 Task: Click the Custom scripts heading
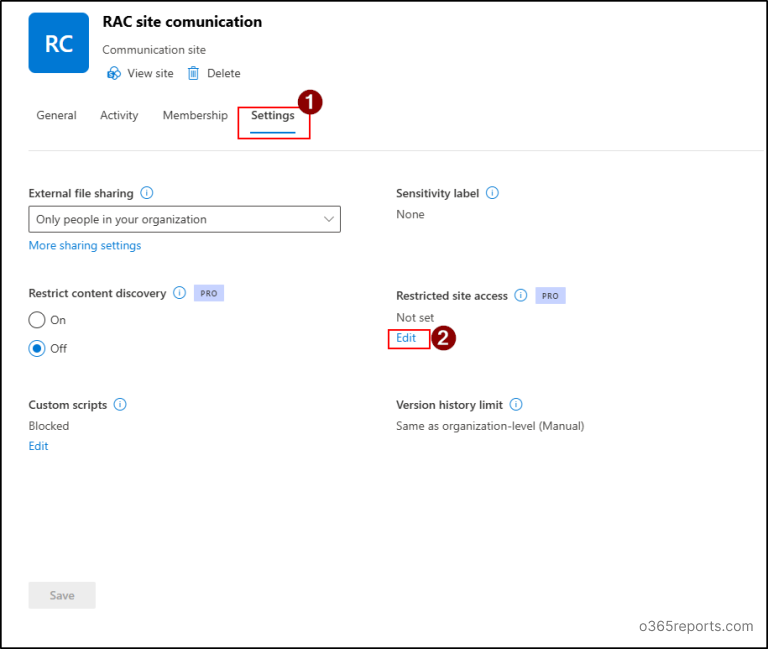click(x=68, y=405)
